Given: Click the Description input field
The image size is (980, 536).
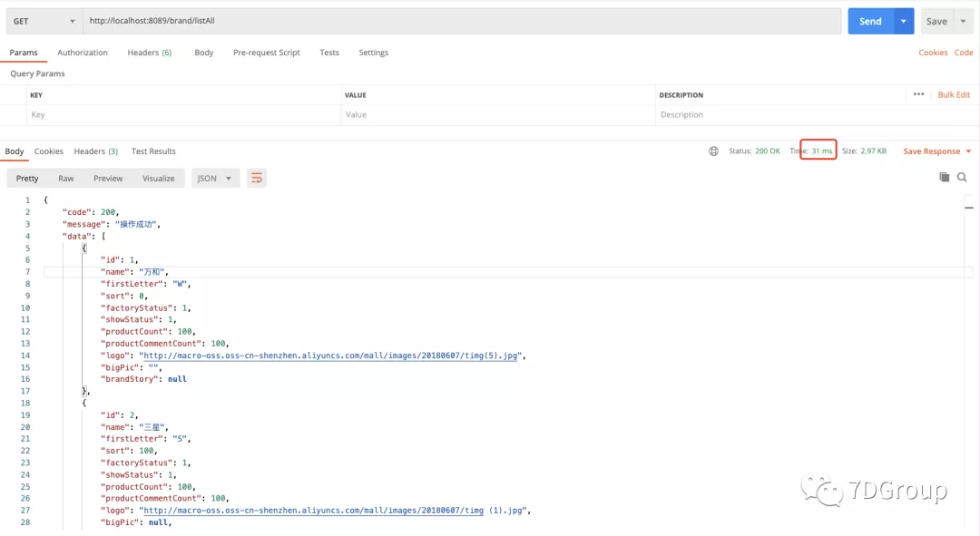Looking at the screenshot, I should click(x=815, y=115).
